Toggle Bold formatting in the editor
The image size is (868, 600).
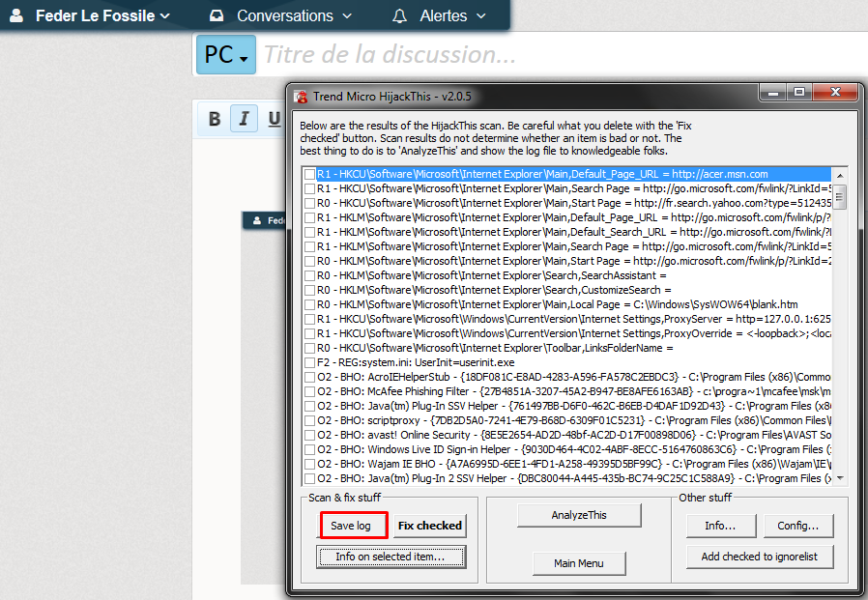coord(215,119)
